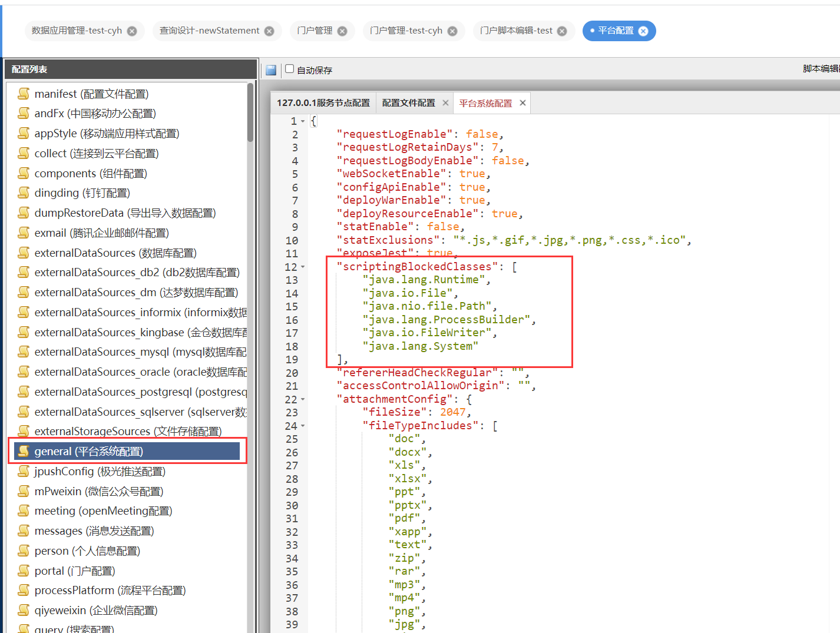Close the 平台配置 top tab

pos(643,31)
